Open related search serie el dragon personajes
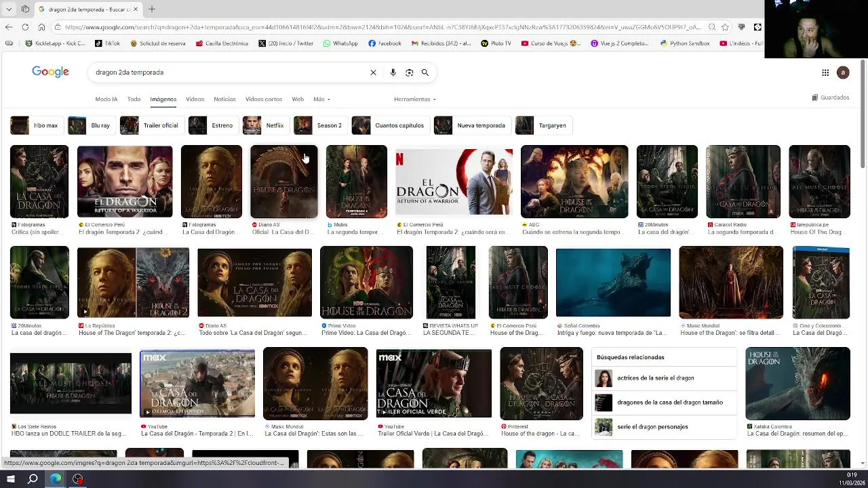868x488 pixels. coord(665,427)
